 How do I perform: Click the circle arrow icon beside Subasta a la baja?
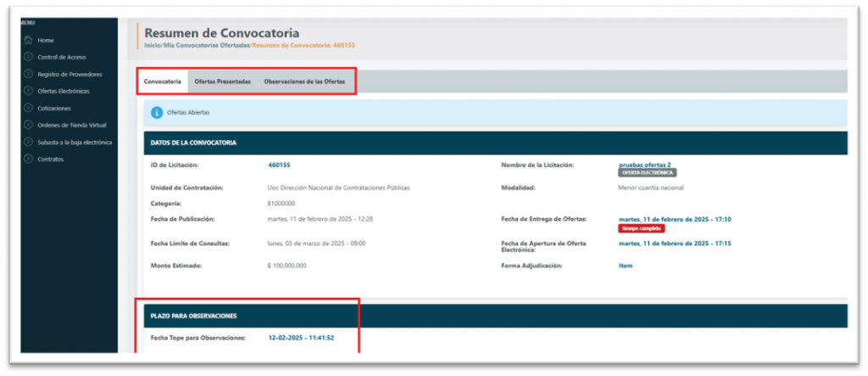pyautogui.click(x=28, y=142)
